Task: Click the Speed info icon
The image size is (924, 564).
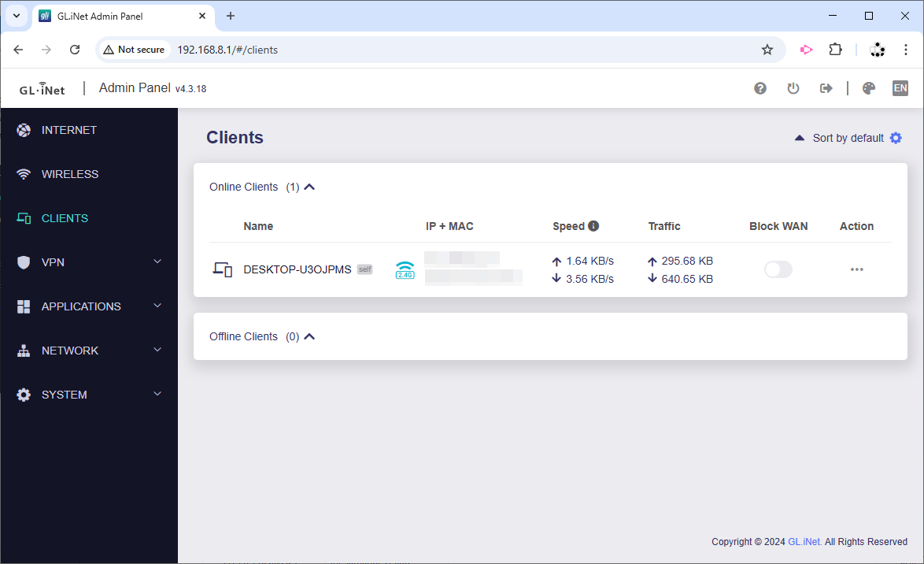Action: 593,226
